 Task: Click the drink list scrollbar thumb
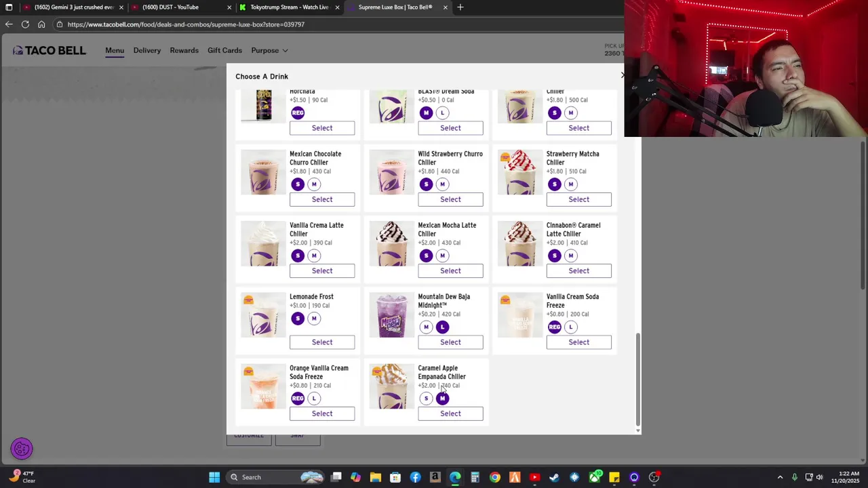click(637, 380)
